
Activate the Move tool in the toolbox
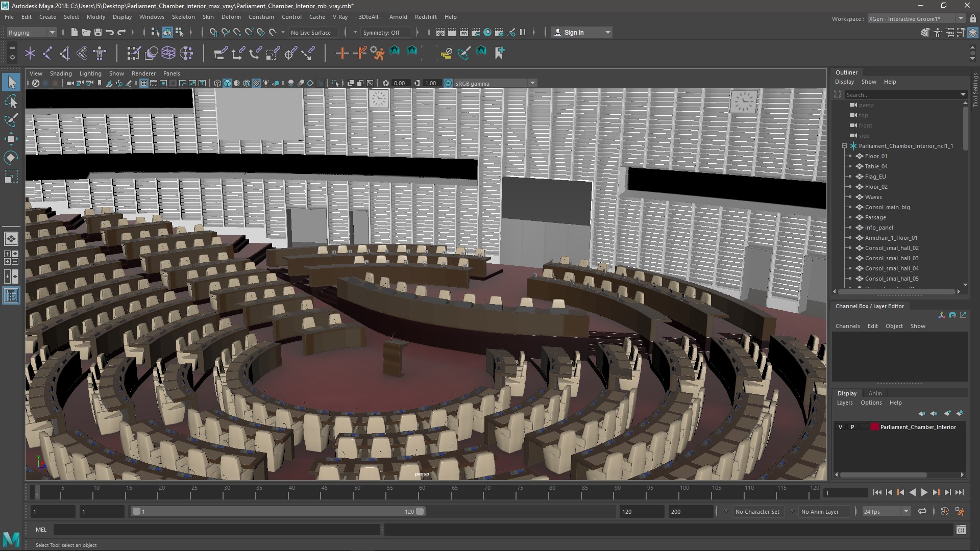click(x=11, y=139)
